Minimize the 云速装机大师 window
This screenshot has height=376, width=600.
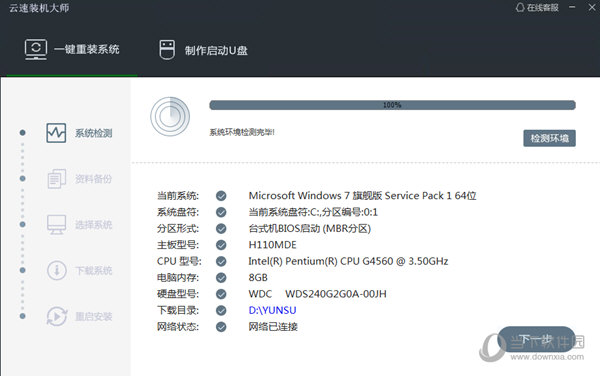click(572, 7)
